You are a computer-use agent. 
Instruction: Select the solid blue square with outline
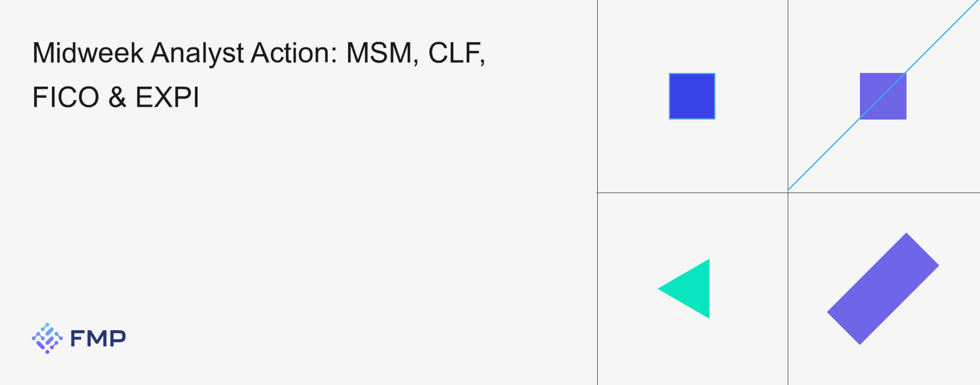coord(692,96)
